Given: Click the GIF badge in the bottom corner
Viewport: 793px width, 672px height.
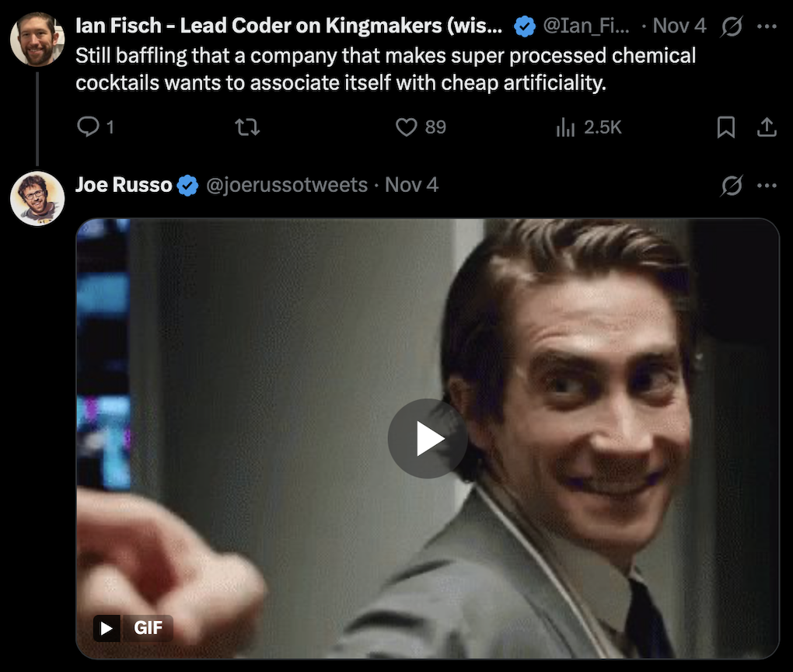Looking at the screenshot, I should coord(132,628).
